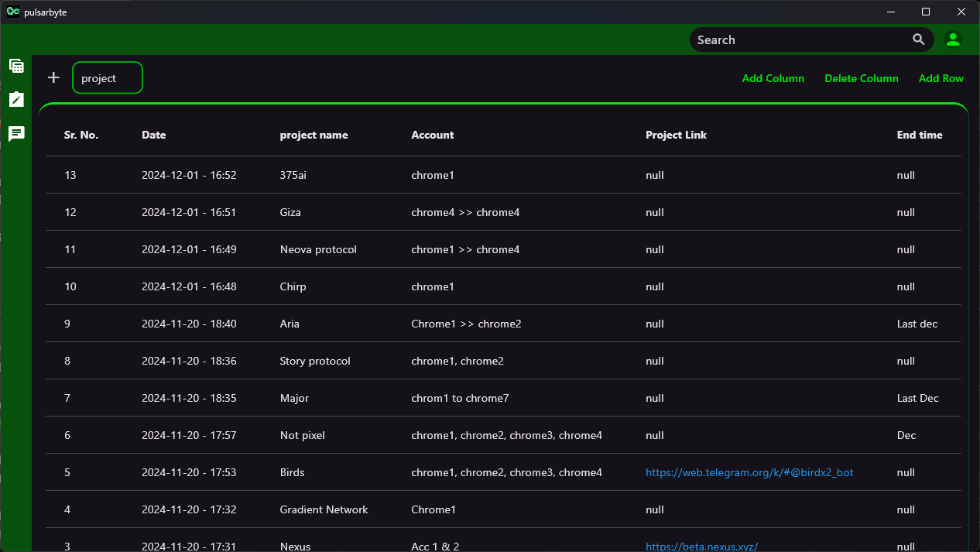The height and width of the screenshot is (552, 980).
Task: Click date 2024-12-01 - 16:51
Action: pos(189,212)
